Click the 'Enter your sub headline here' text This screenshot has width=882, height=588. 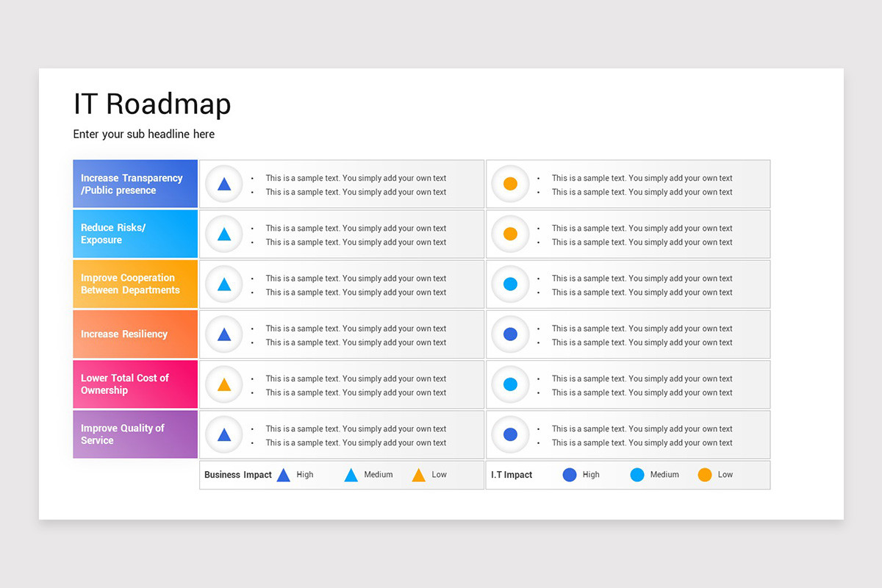pos(144,134)
